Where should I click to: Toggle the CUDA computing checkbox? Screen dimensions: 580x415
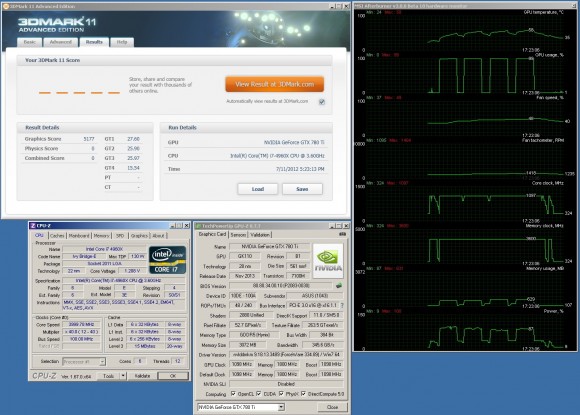(x=259, y=394)
